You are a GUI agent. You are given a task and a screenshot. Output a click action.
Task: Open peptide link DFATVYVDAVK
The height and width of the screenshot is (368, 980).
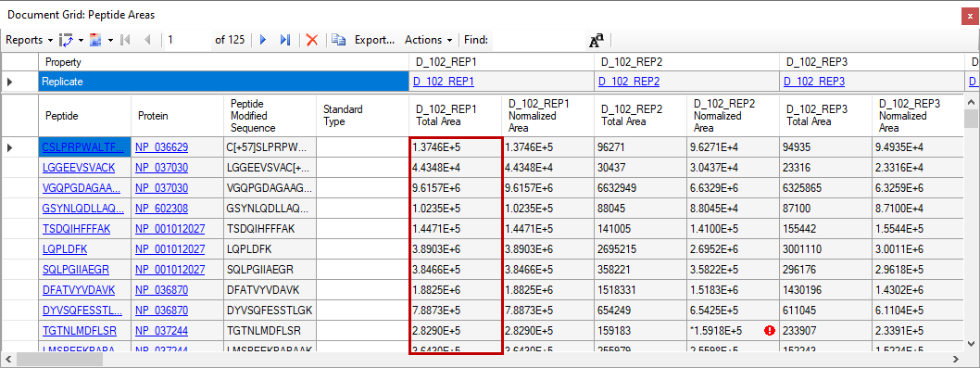(x=79, y=290)
